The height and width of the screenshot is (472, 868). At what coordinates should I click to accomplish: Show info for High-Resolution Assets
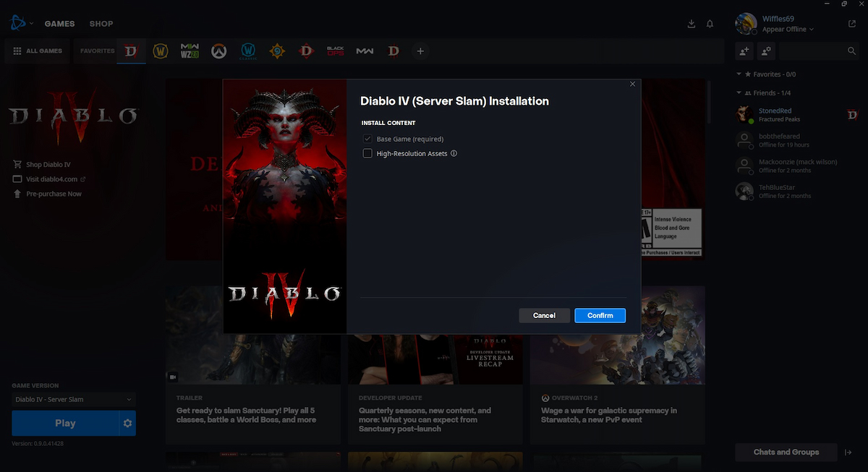pos(454,153)
